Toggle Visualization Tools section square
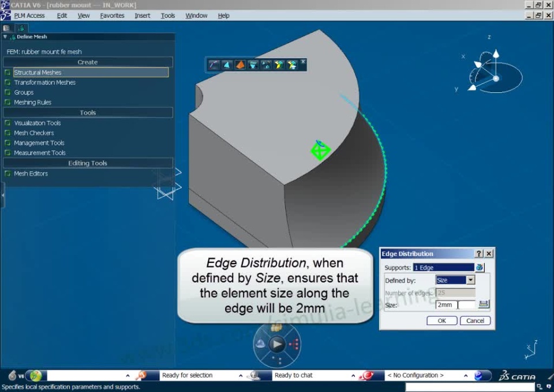 (8, 123)
